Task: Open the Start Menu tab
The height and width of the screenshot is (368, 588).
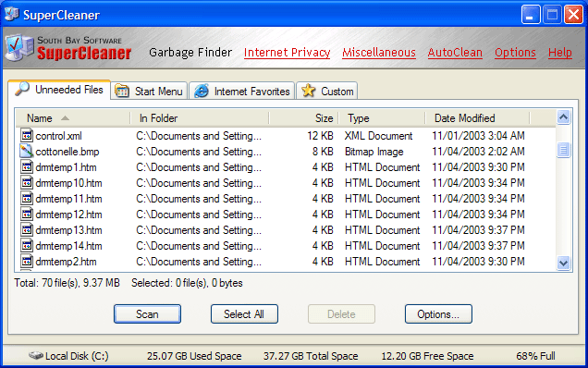Action: (x=149, y=91)
